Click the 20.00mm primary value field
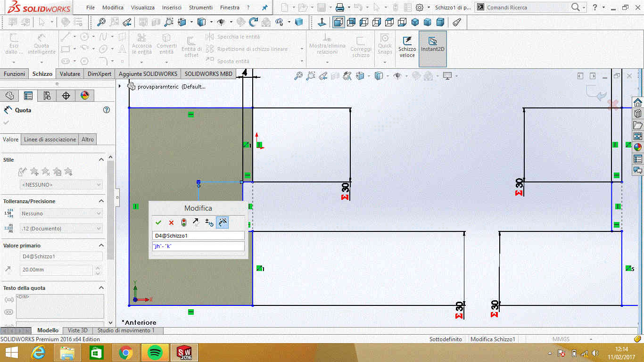 pos(57,270)
